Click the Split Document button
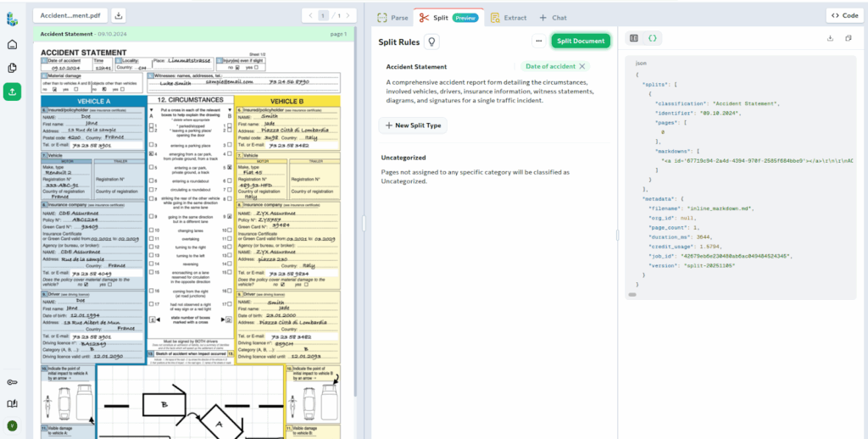 (x=581, y=41)
